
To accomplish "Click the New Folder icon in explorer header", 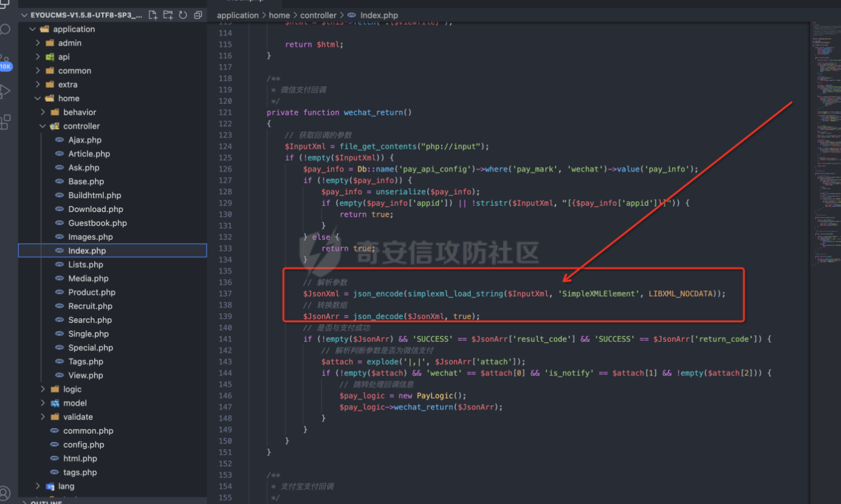I will 168,15.
